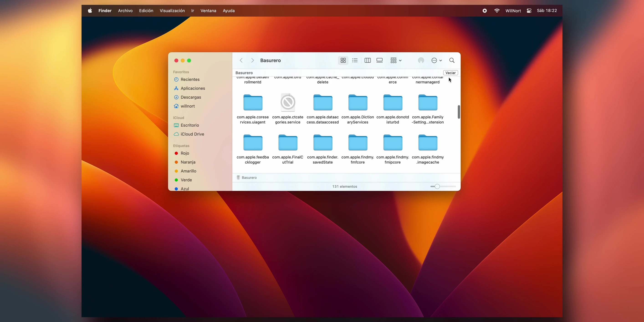Screen dimensions: 644x322
Task: Click the erce file label in top row
Action: click(393, 82)
